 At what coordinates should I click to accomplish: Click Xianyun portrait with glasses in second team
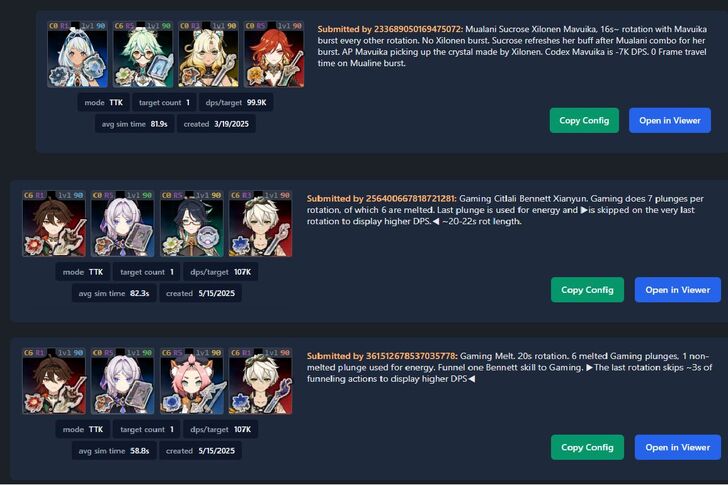[x=192, y=224]
